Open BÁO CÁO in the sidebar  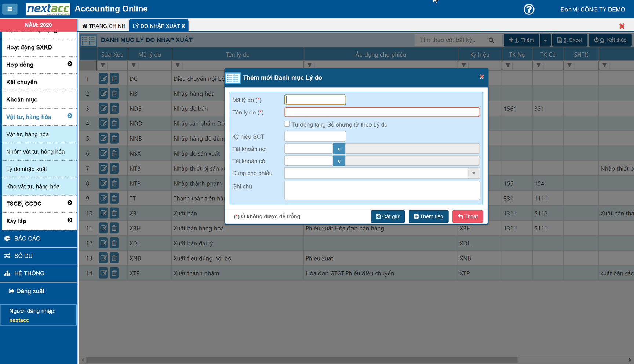click(x=27, y=239)
